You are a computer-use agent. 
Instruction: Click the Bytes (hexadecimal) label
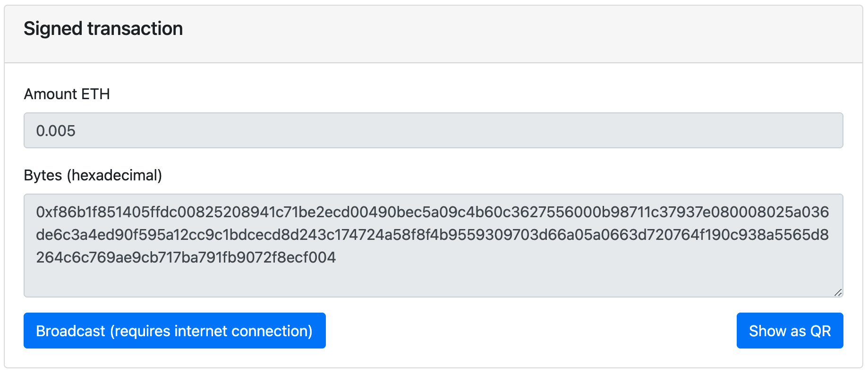coord(93,175)
